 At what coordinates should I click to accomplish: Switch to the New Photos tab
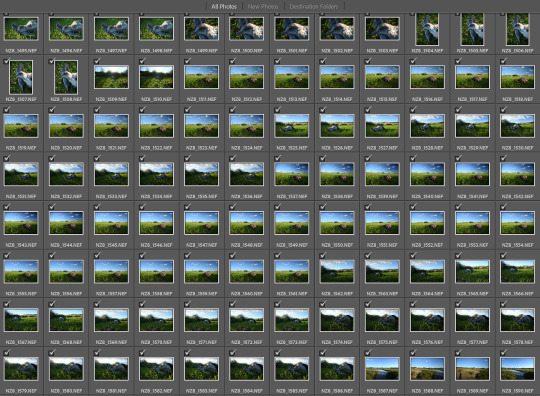(263, 7)
